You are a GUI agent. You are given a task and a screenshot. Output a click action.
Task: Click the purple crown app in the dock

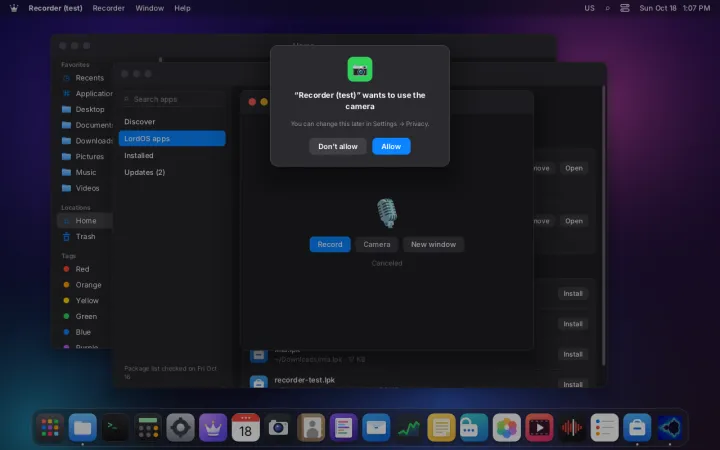click(213, 428)
